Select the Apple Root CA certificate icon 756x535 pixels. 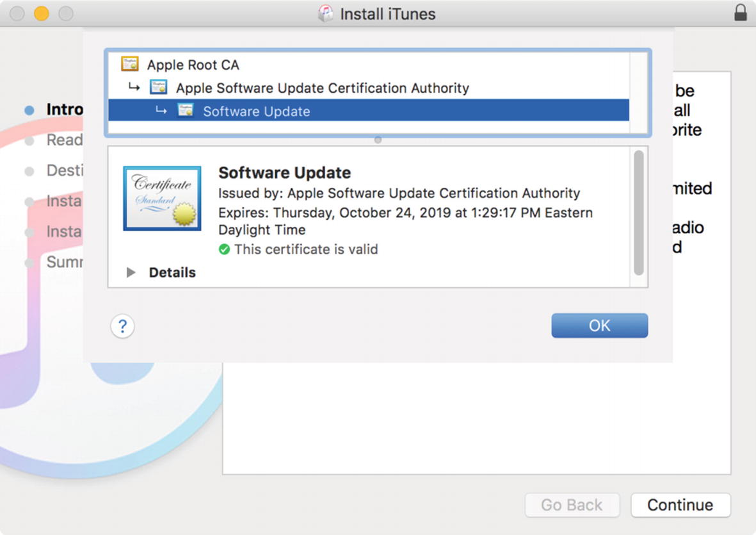[130, 64]
